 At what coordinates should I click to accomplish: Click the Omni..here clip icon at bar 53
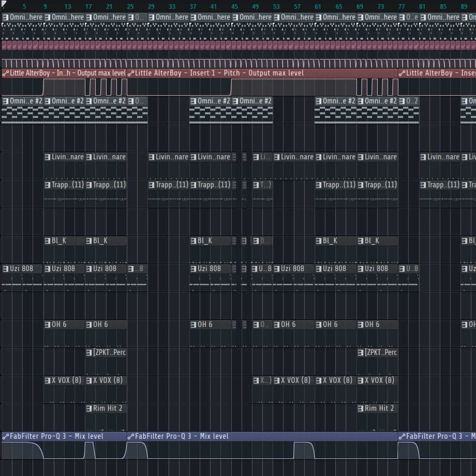277,17
